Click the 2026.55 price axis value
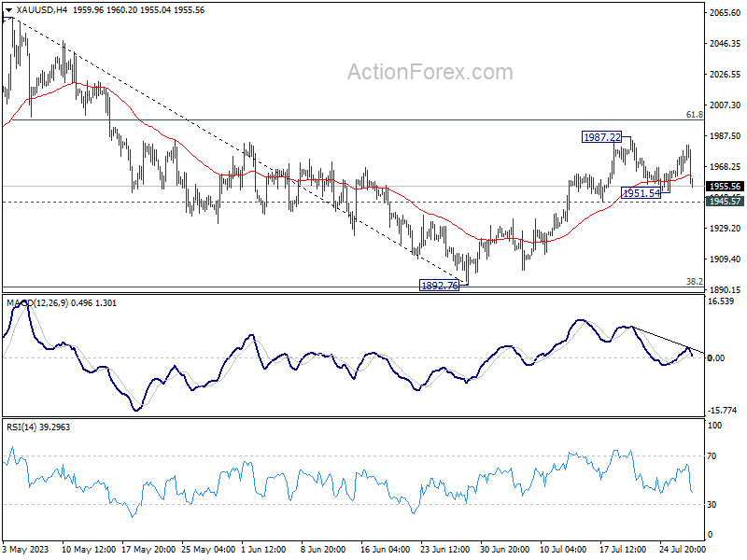Image resolution: width=747 pixels, height=560 pixels. [725, 75]
